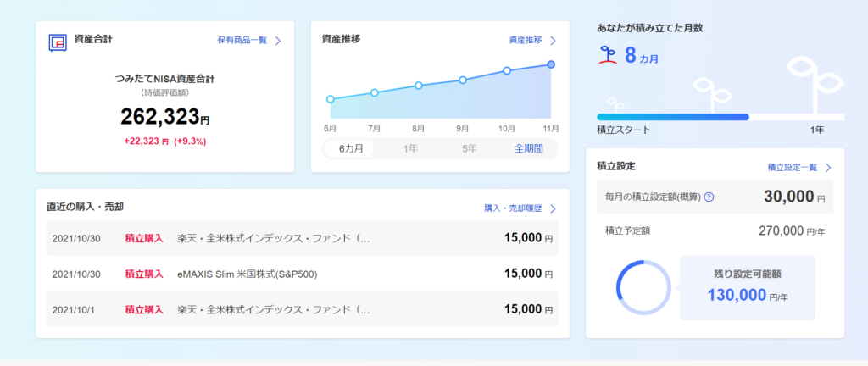Click the sprout icon next to 8カ月
Viewport: 868px width, 366px height.
[608, 55]
